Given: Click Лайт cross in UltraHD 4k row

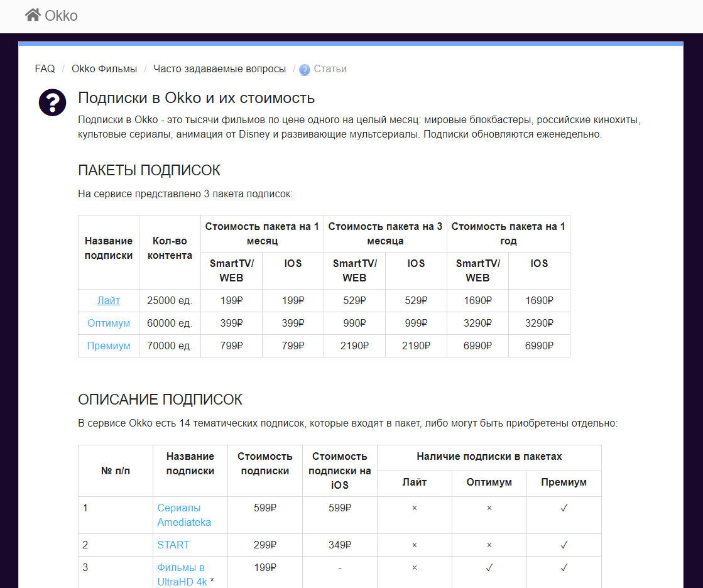Looking at the screenshot, I should [x=415, y=567].
